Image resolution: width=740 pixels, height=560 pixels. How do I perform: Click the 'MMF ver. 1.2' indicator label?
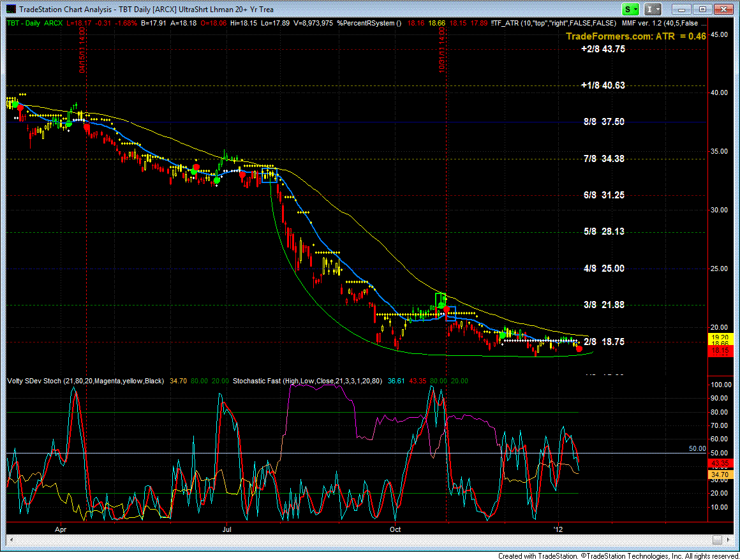point(665,23)
